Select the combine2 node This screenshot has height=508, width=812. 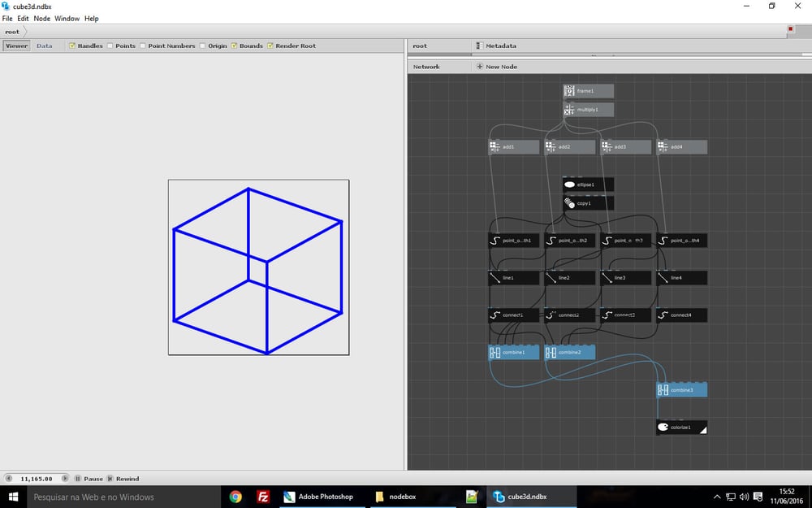[570, 353]
